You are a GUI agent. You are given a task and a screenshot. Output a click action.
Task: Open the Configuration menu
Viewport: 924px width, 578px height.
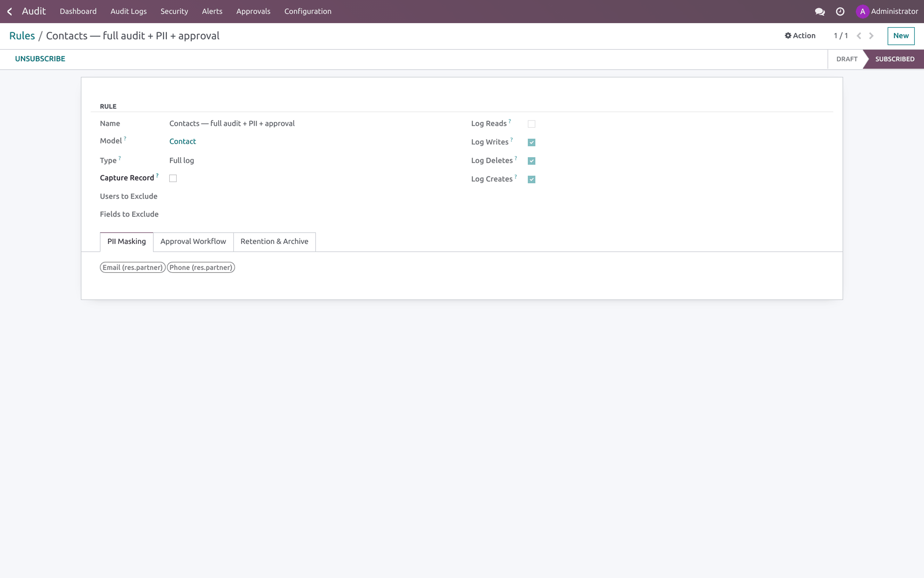pyautogui.click(x=308, y=12)
